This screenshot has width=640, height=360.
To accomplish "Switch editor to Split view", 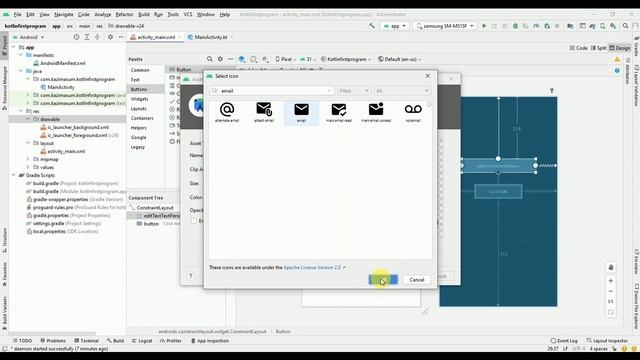I will pos(599,48).
